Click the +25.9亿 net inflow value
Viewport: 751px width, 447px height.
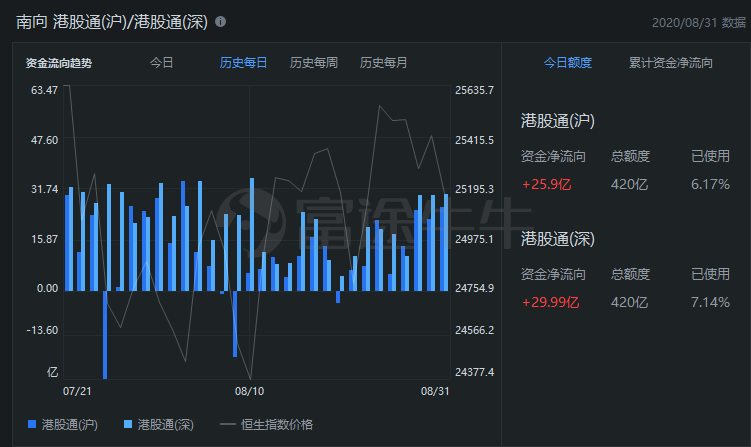pyautogui.click(x=546, y=184)
